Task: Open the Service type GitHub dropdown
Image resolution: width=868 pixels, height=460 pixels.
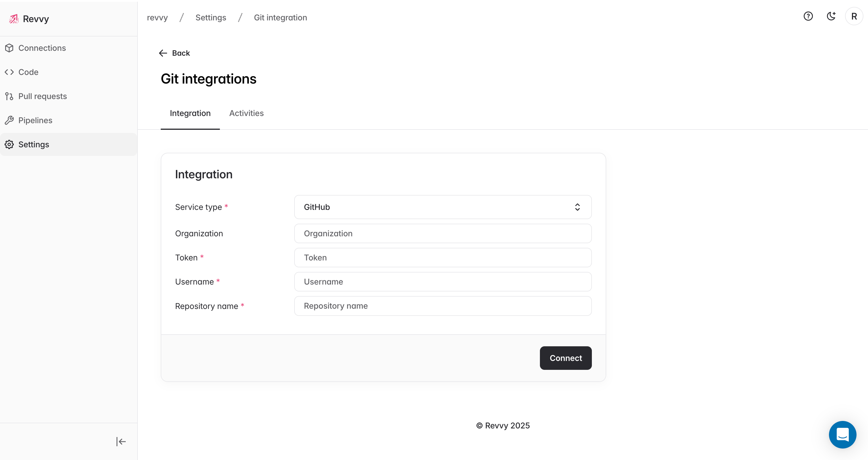Action: click(x=443, y=207)
